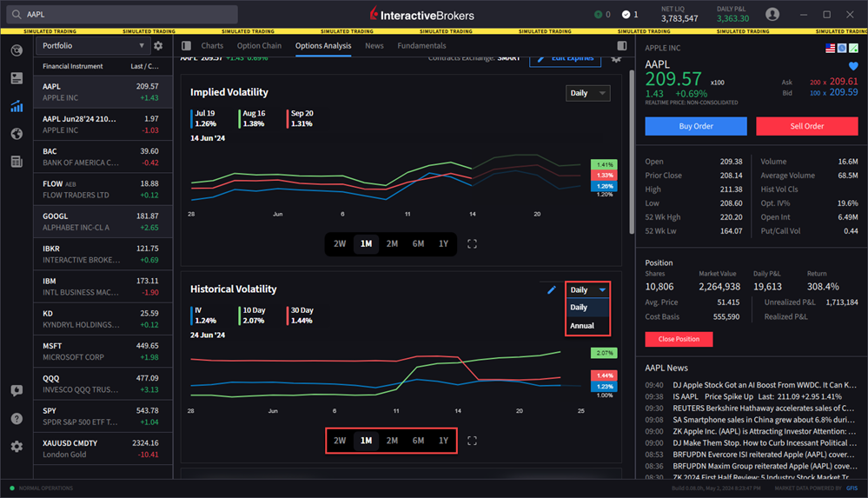The width and height of the screenshot is (868, 498).
Task: Click the AAPL search input field
Action: (x=123, y=15)
